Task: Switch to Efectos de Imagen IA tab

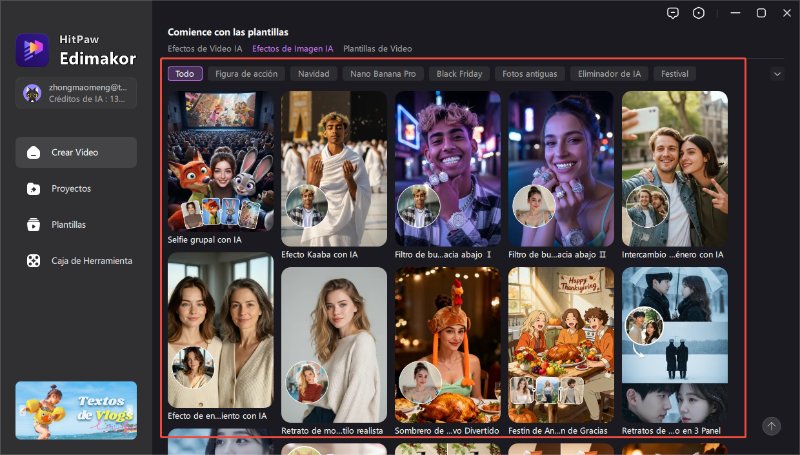Action: click(293, 49)
